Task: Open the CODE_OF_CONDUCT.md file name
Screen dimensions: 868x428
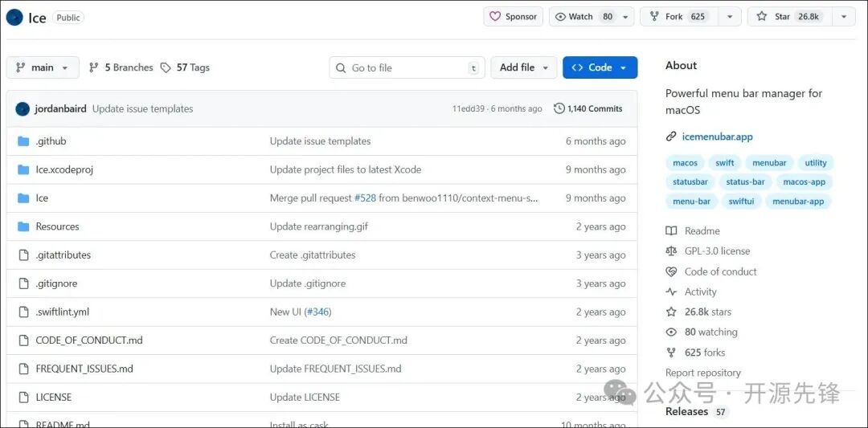Action: pyautogui.click(x=89, y=340)
